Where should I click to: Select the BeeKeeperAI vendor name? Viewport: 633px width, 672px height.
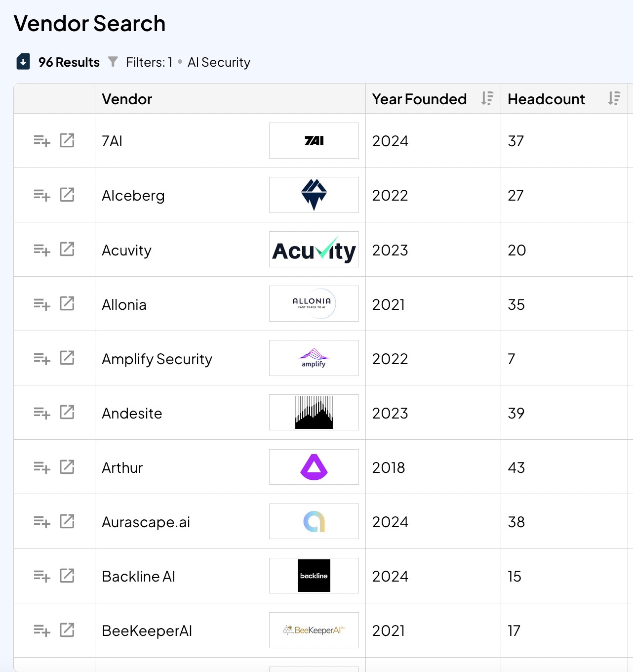(147, 630)
